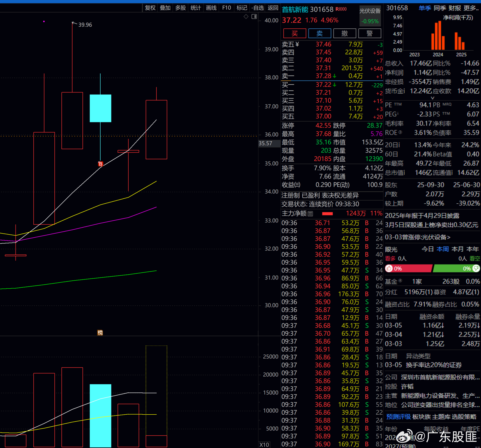Click the 39.96 high-price label on the chart

tap(85, 25)
